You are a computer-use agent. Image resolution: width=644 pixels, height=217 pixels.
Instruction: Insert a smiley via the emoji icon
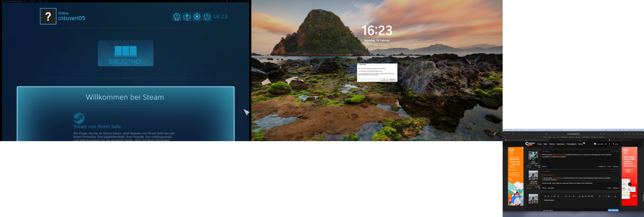[586, 197]
